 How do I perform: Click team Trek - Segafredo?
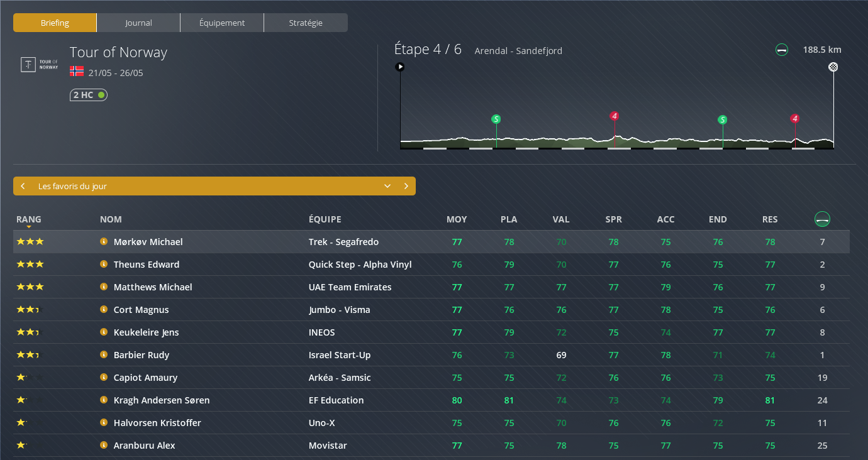tap(344, 242)
